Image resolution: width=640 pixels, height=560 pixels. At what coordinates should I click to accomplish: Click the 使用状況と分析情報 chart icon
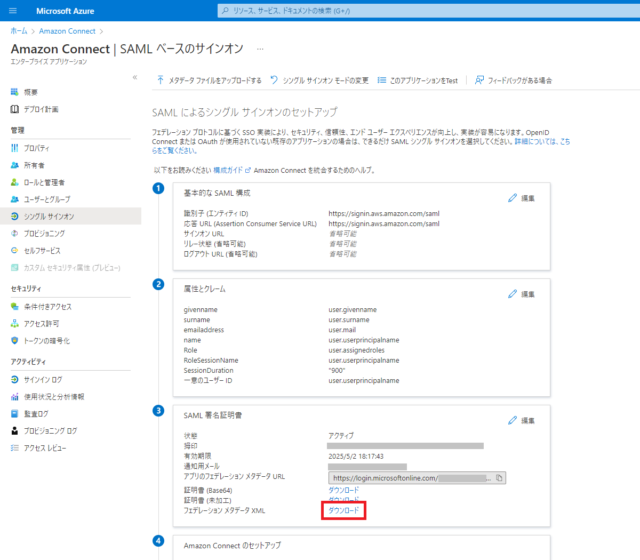coord(15,397)
